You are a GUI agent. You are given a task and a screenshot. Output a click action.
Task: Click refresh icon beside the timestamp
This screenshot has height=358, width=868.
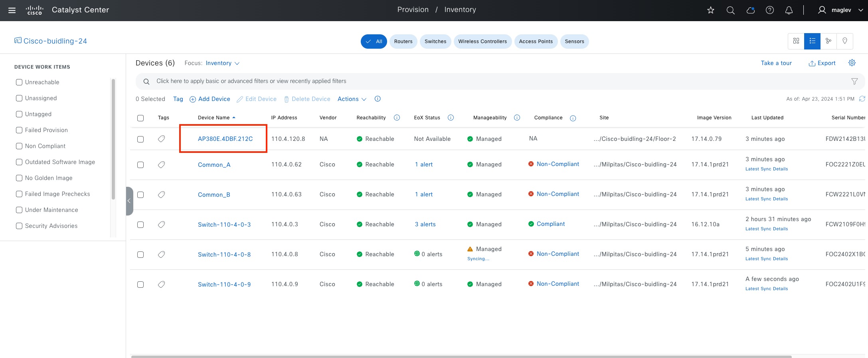click(862, 99)
